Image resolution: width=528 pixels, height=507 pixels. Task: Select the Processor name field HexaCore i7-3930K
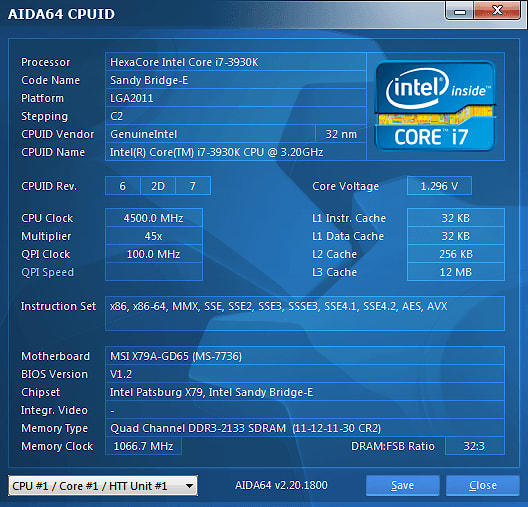(x=236, y=62)
